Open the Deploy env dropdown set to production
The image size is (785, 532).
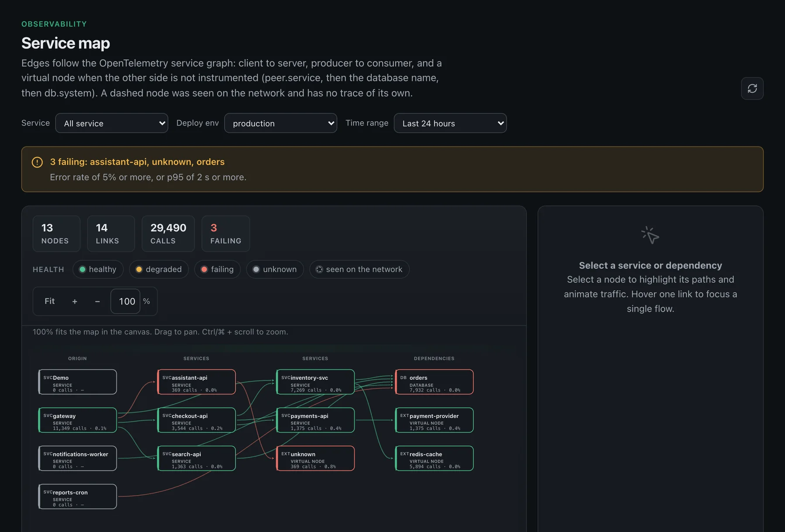point(280,123)
